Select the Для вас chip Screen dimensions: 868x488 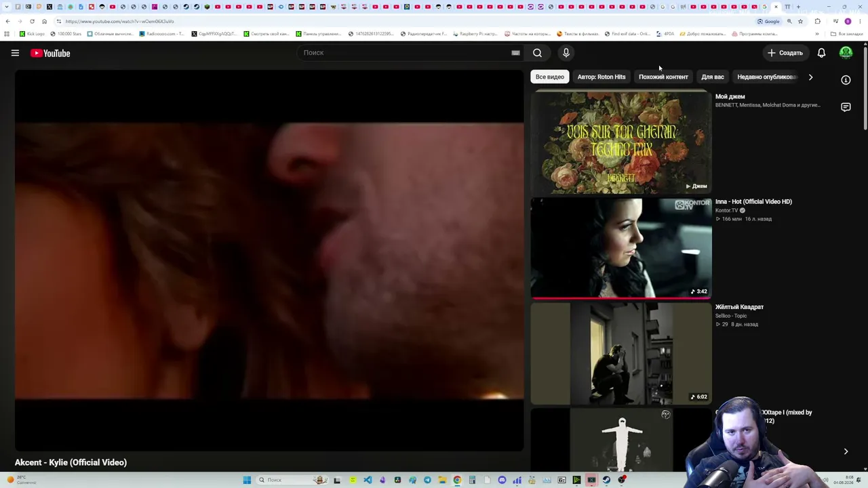[713, 77]
